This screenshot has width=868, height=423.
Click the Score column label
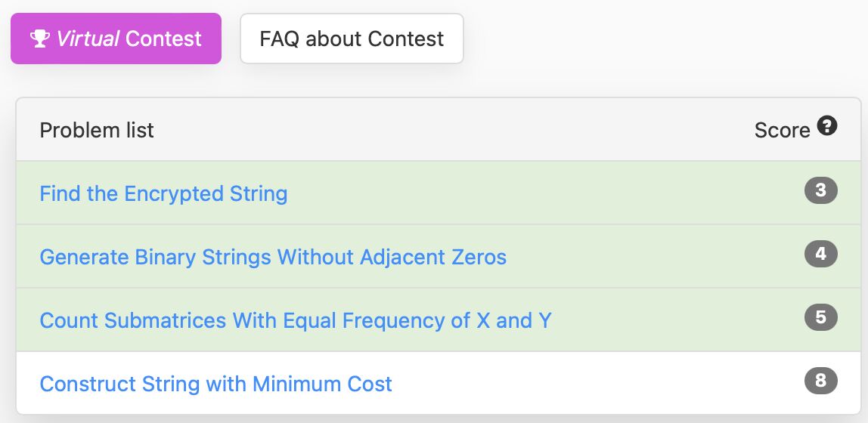point(783,131)
